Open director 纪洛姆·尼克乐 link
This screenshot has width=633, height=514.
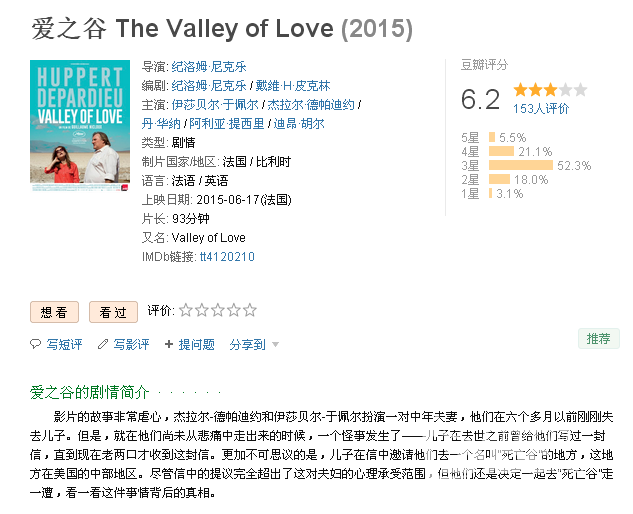coord(209,66)
